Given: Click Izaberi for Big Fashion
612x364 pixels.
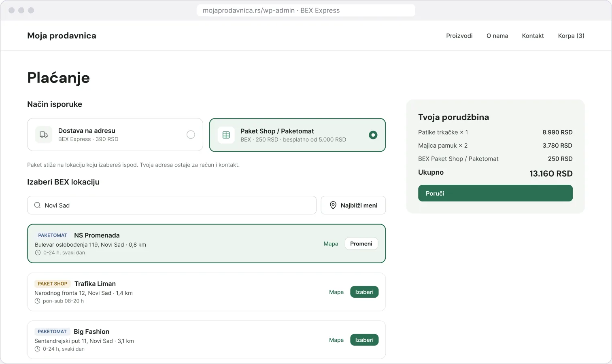Looking at the screenshot, I should pyautogui.click(x=364, y=340).
